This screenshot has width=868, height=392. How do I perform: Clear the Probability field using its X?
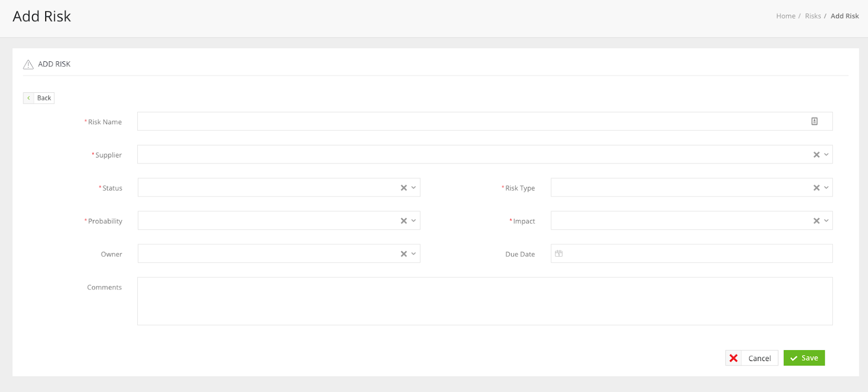(404, 221)
